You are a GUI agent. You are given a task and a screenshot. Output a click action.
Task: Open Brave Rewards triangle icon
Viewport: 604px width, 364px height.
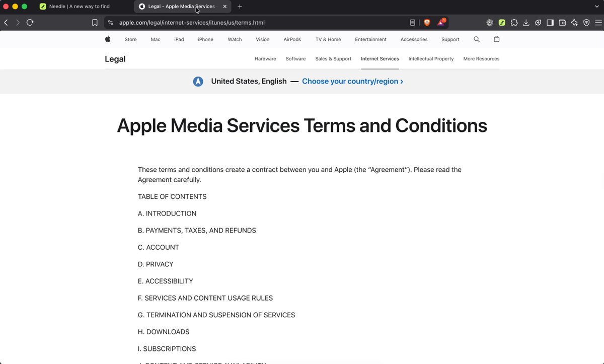tap(441, 23)
